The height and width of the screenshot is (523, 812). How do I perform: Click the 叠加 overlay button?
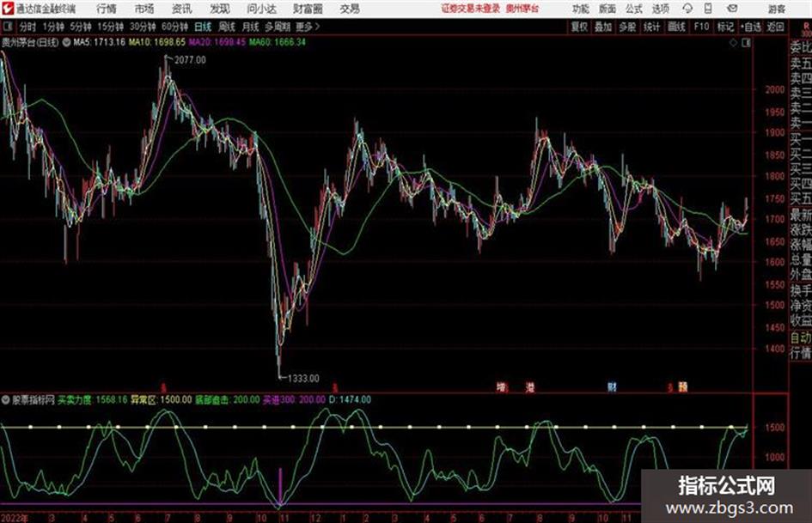[603, 27]
